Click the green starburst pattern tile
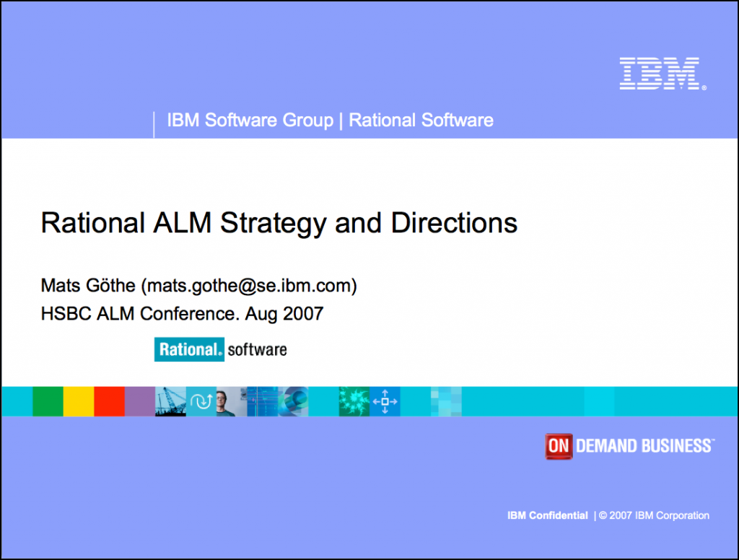This screenshot has width=739, height=560. [354, 401]
